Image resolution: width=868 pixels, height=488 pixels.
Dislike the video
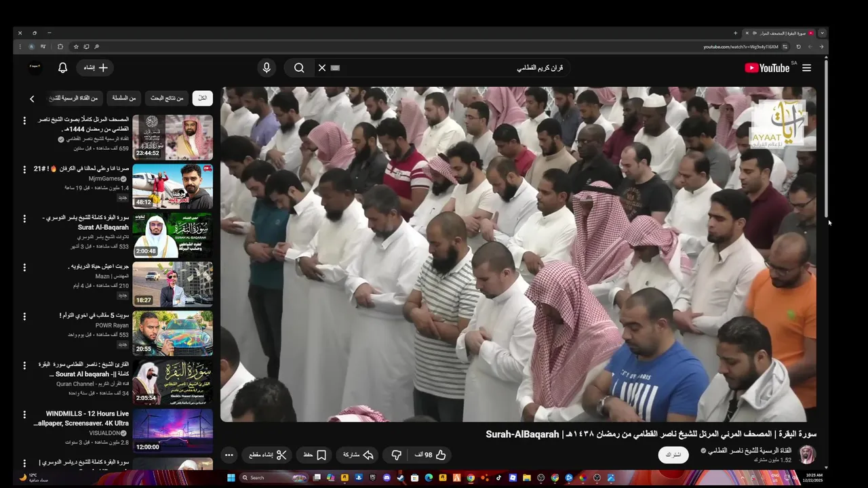point(397,455)
